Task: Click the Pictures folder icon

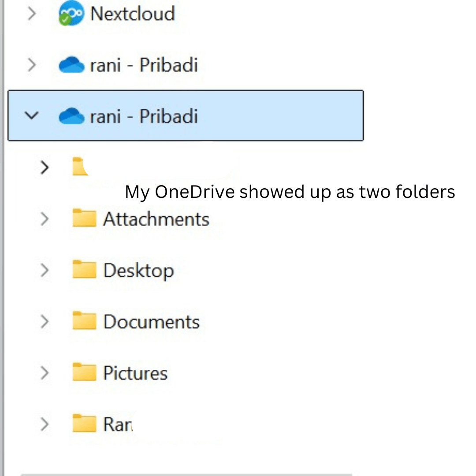Action: (x=84, y=372)
